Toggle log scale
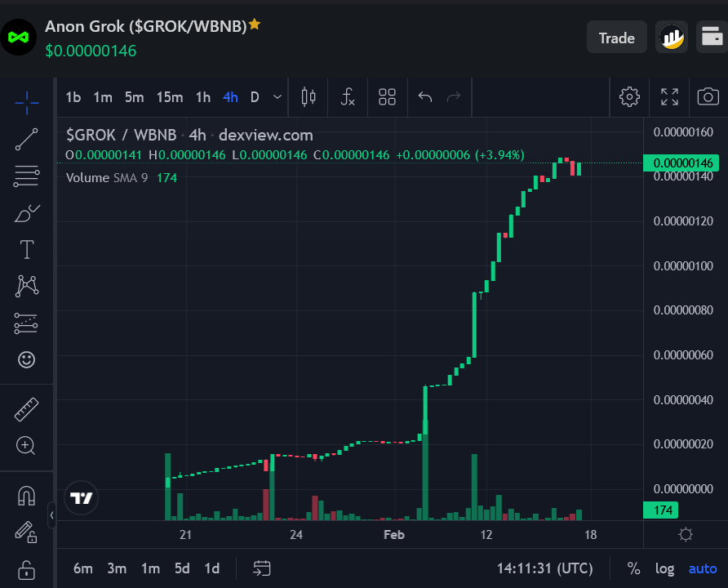 coord(665,568)
